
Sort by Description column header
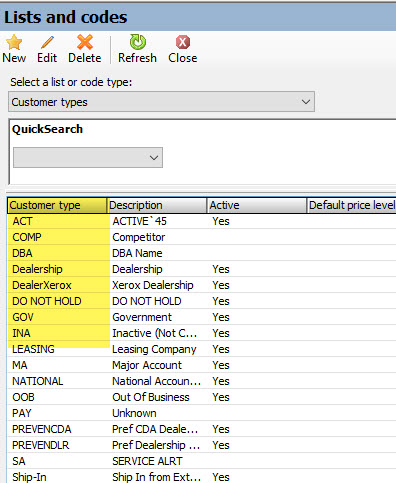157,205
